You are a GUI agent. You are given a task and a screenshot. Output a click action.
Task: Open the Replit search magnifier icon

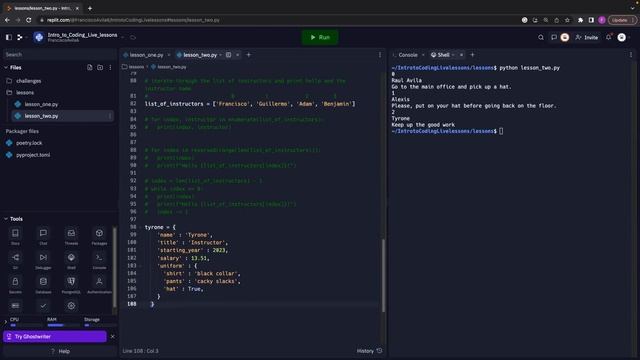coord(541,37)
